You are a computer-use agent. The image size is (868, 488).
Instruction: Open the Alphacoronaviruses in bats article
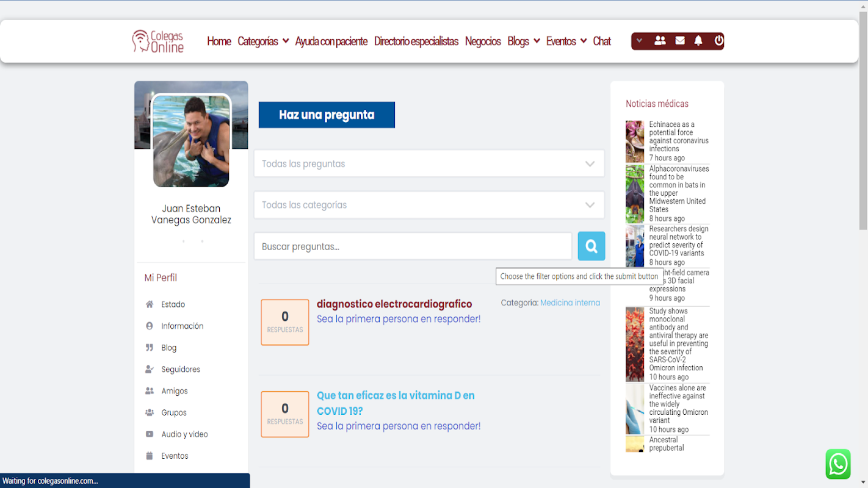[x=679, y=189]
